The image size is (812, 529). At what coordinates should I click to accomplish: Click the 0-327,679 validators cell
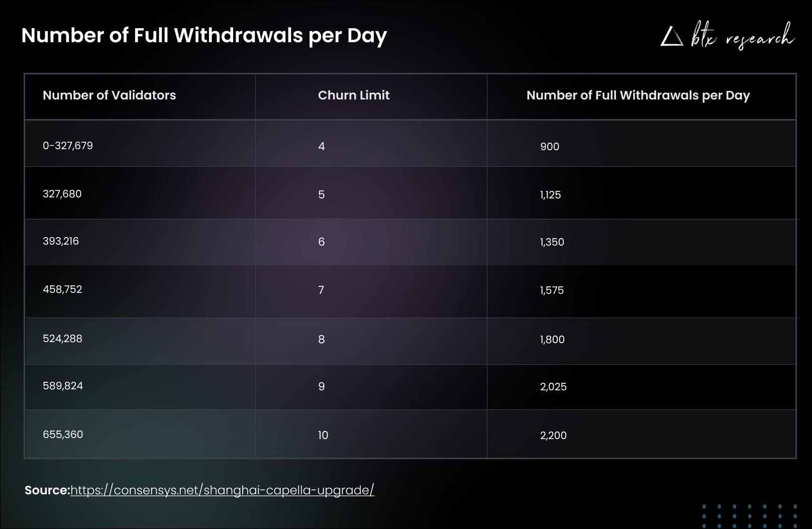tap(68, 146)
